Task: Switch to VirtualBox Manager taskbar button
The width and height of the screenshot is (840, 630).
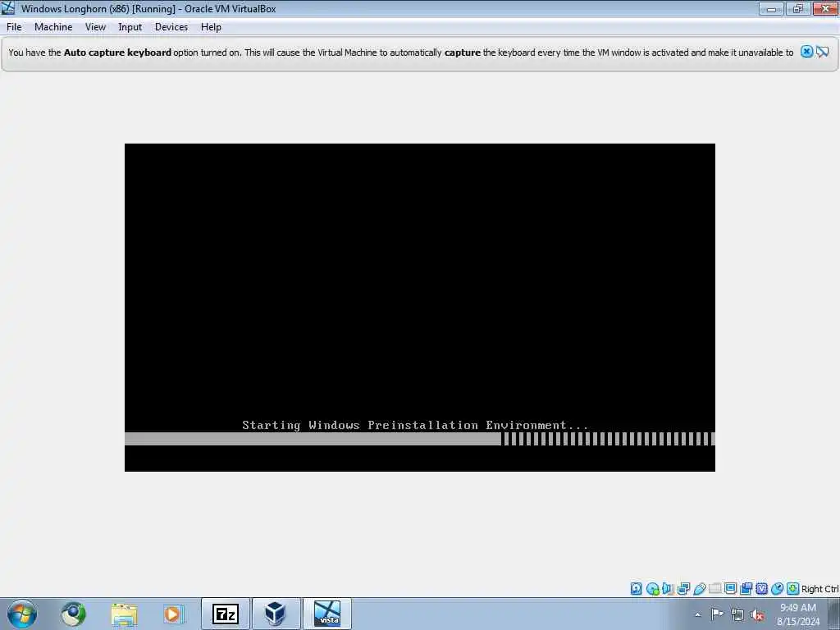Action: click(x=276, y=614)
